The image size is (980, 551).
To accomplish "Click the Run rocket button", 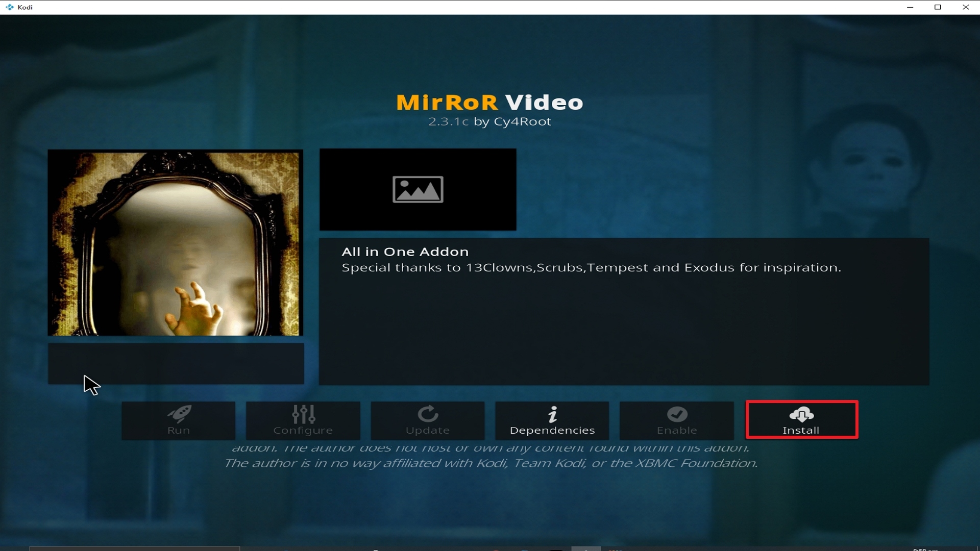I will click(x=178, y=420).
